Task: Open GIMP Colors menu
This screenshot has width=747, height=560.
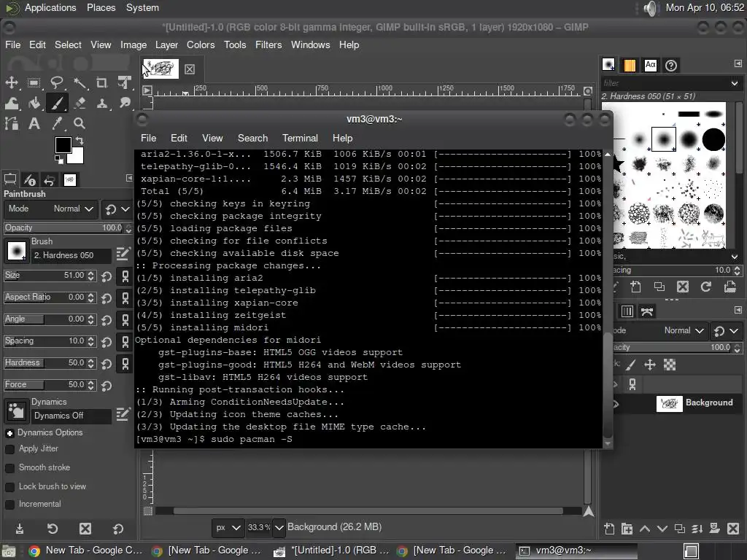Action: pos(201,44)
